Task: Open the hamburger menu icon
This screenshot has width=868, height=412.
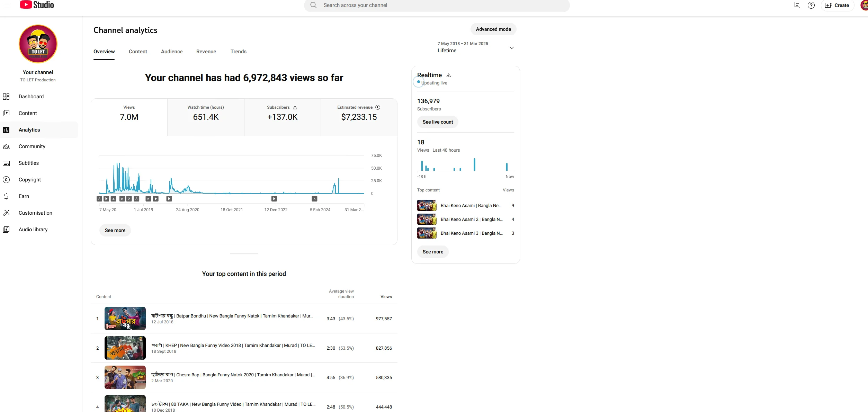Action: 7,5
